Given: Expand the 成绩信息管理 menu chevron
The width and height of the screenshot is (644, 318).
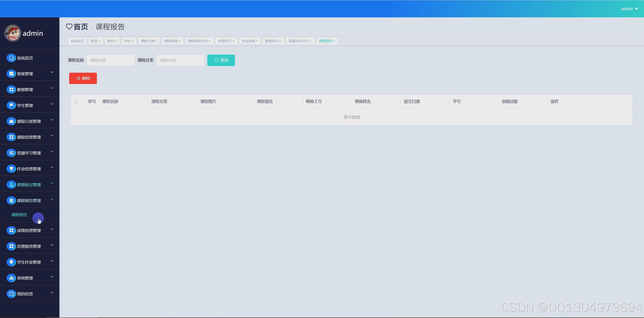Looking at the screenshot, I should (x=52, y=229).
